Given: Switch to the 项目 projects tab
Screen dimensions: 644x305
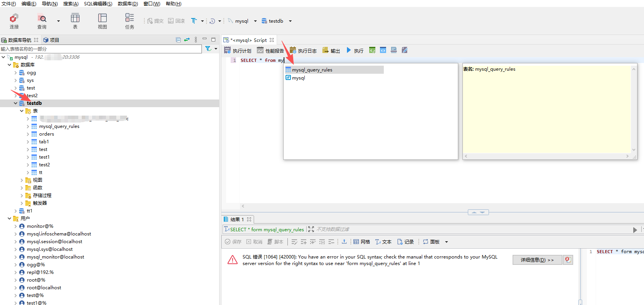Looking at the screenshot, I should point(51,40).
